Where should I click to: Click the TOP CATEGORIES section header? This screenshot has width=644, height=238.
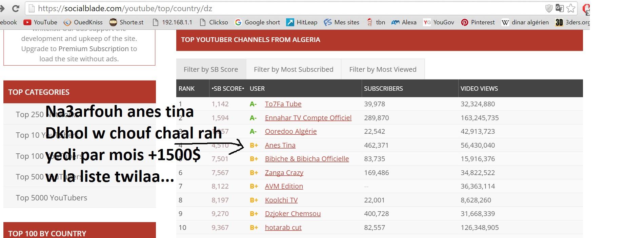tap(80, 92)
